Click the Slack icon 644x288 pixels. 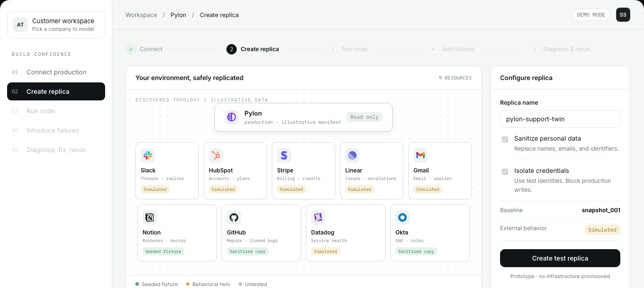point(148,155)
